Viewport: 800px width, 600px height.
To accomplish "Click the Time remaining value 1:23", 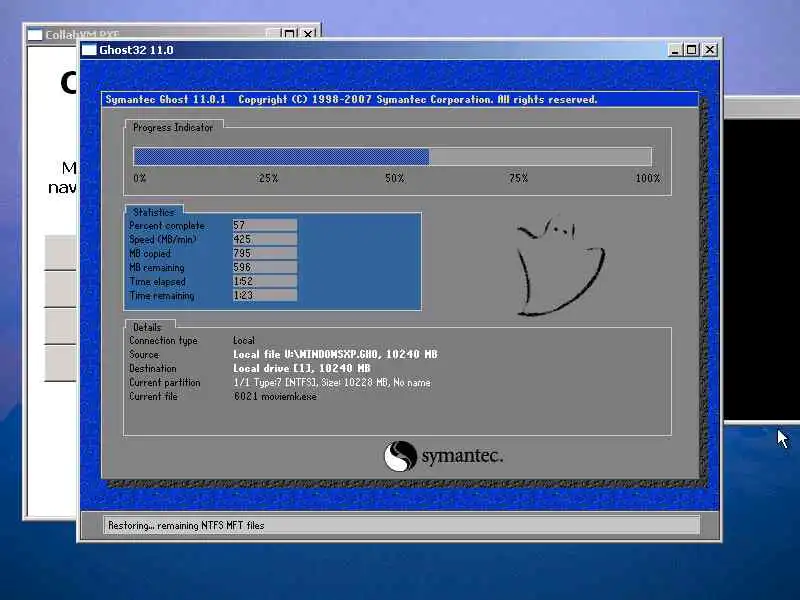I will (x=265, y=295).
